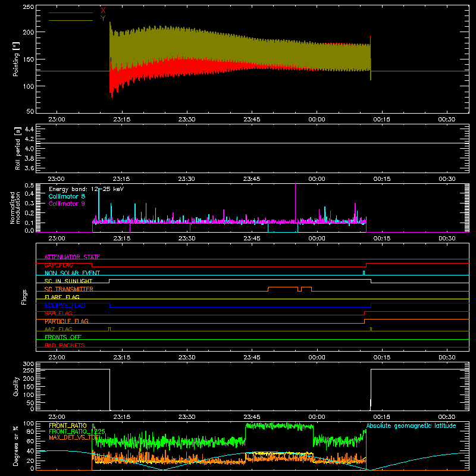Click the red X legend line
This screenshot has width=476, height=476.
click(71, 12)
